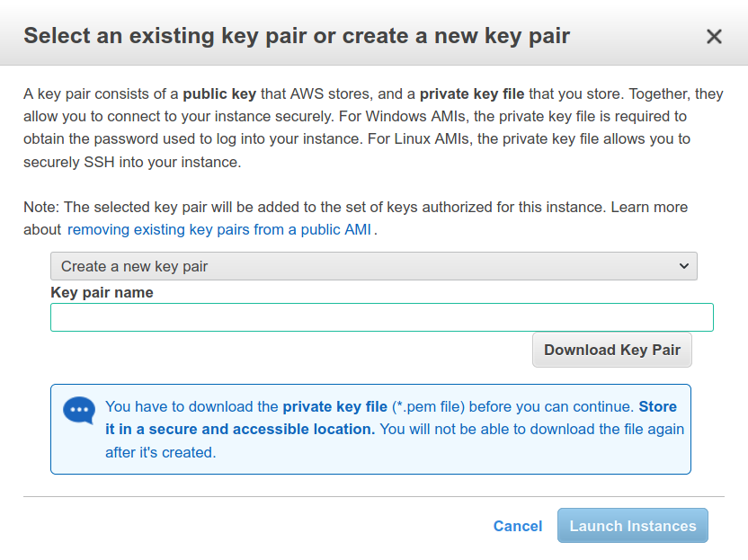Click the Launch Instances button
The height and width of the screenshot is (560, 748).
632,526
